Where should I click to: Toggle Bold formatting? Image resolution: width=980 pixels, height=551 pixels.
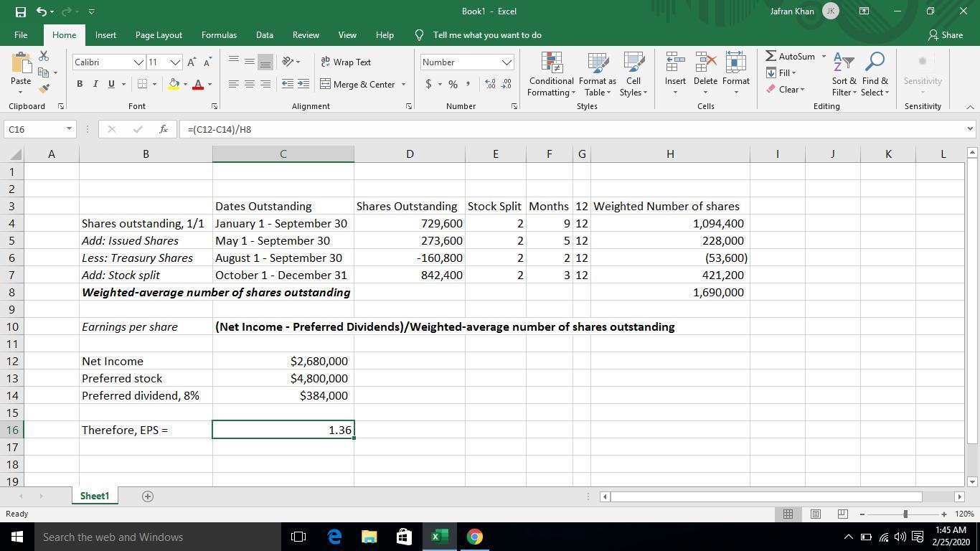(x=80, y=85)
